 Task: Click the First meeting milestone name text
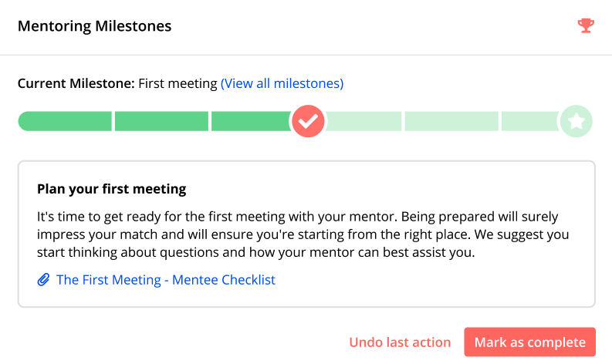click(178, 83)
